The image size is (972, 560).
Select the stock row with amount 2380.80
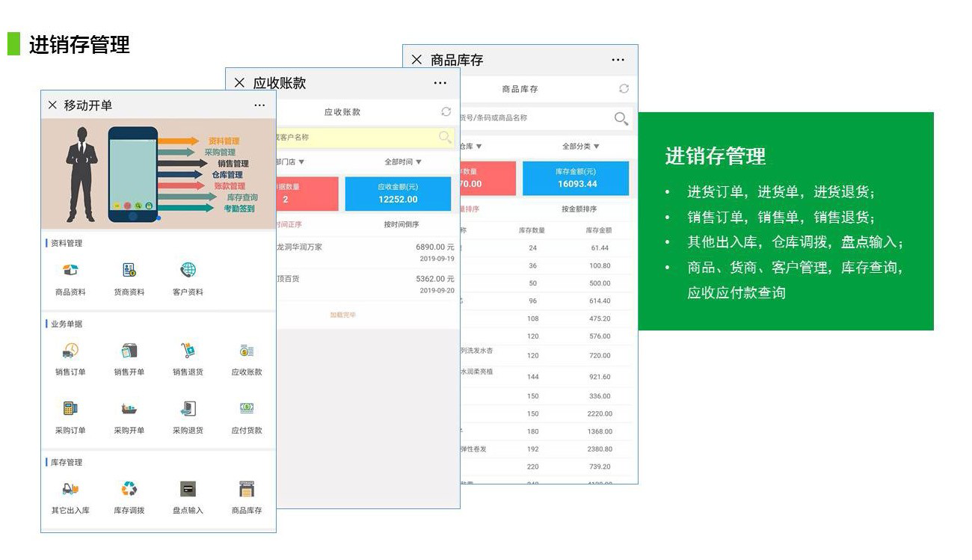click(x=547, y=449)
